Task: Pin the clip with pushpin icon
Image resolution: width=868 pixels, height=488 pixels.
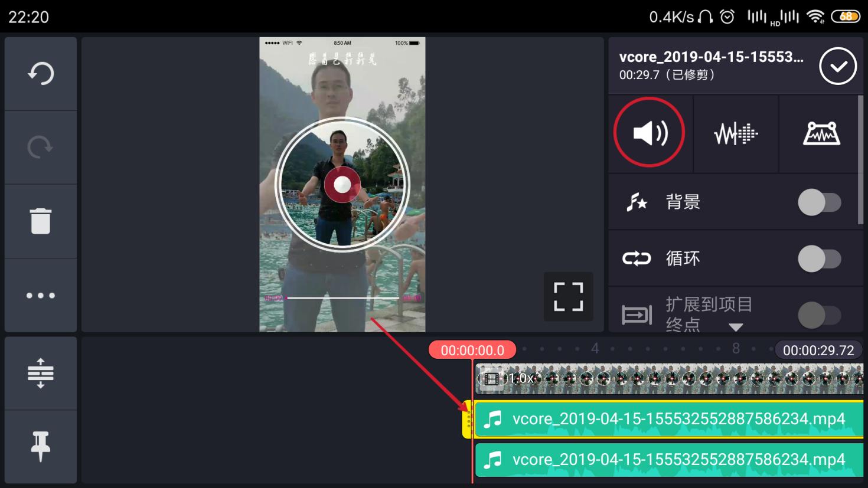Action: coord(41,446)
